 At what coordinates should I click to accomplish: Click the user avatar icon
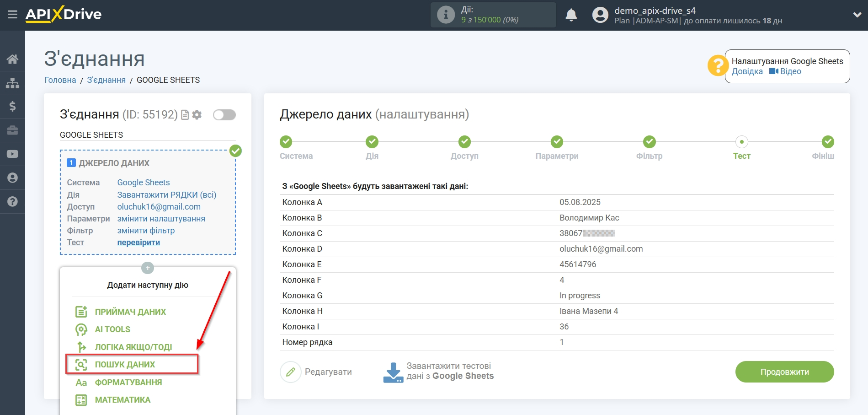(x=600, y=15)
